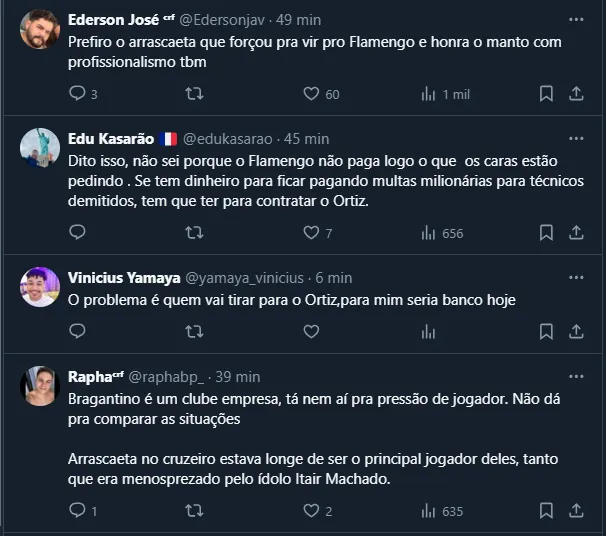Viewport: 606px width, 536px height.
Task: Reply to Edu Kasarão's tweet
Action: click(77, 233)
